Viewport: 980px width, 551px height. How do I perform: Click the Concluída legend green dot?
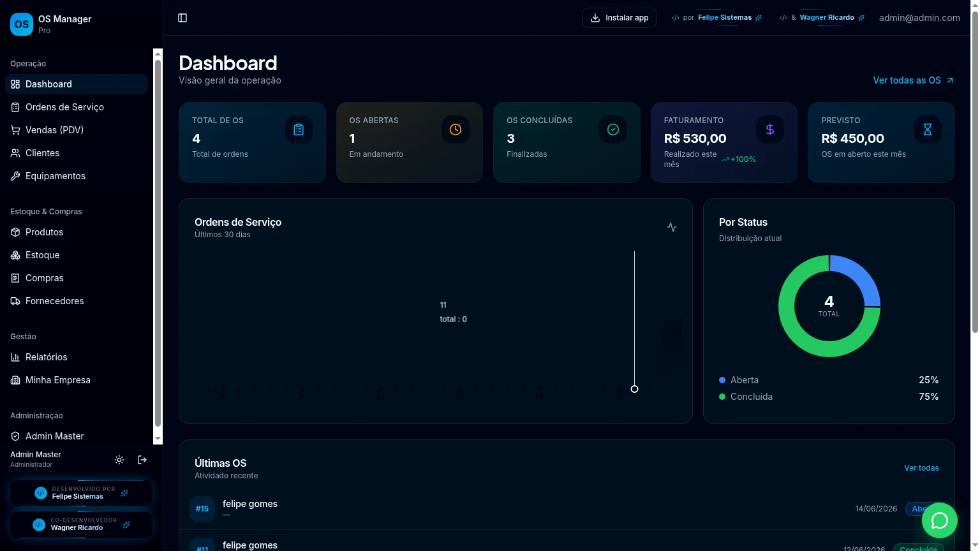pyautogui.click(x=722, y=397)
